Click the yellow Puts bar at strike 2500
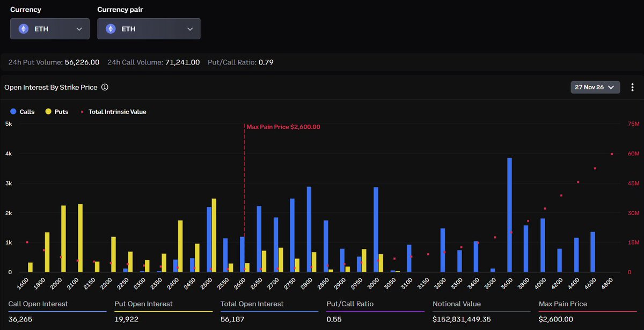Image resolution: width=644 pixels, height=330 pixels. click(x=214, y=235)
